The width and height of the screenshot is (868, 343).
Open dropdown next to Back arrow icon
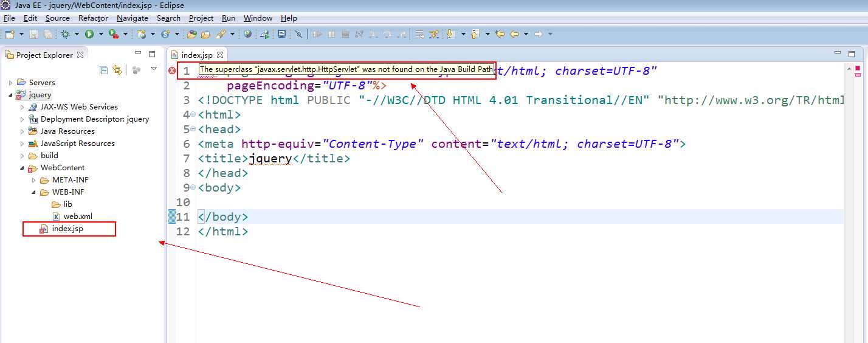tap(526, 34)
